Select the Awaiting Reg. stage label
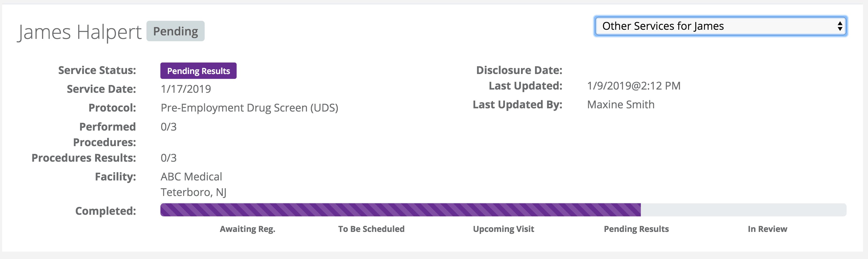Screen dimensions: 868x259 pos(247,229)
